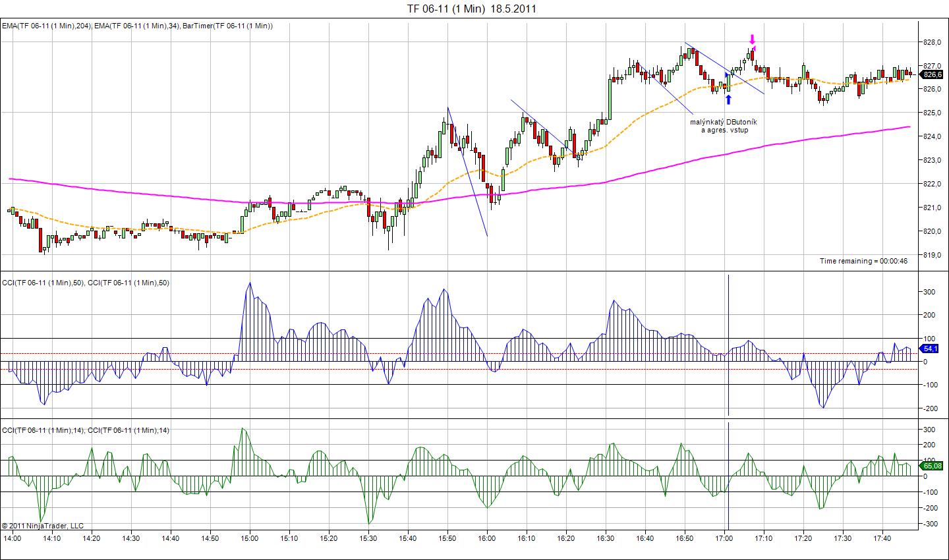This screenshot has width=949, height=560.
Task: Click the 15:10 time axis label
Action: pos(289,538)
